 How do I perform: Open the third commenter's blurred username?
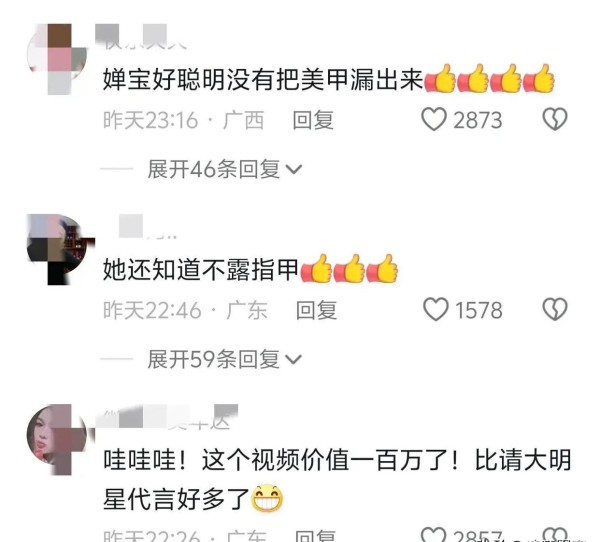click(166, 416)
